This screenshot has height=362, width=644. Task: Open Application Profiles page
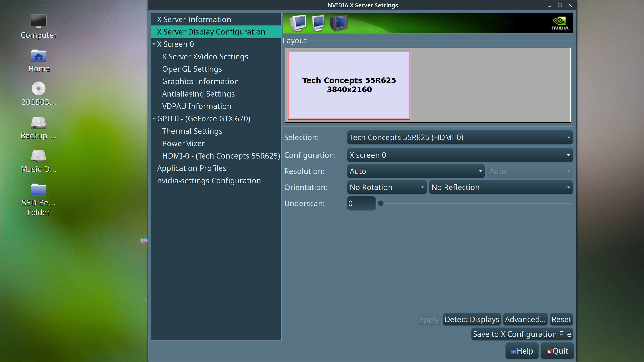pyautogui.click(x=216, y=168)
